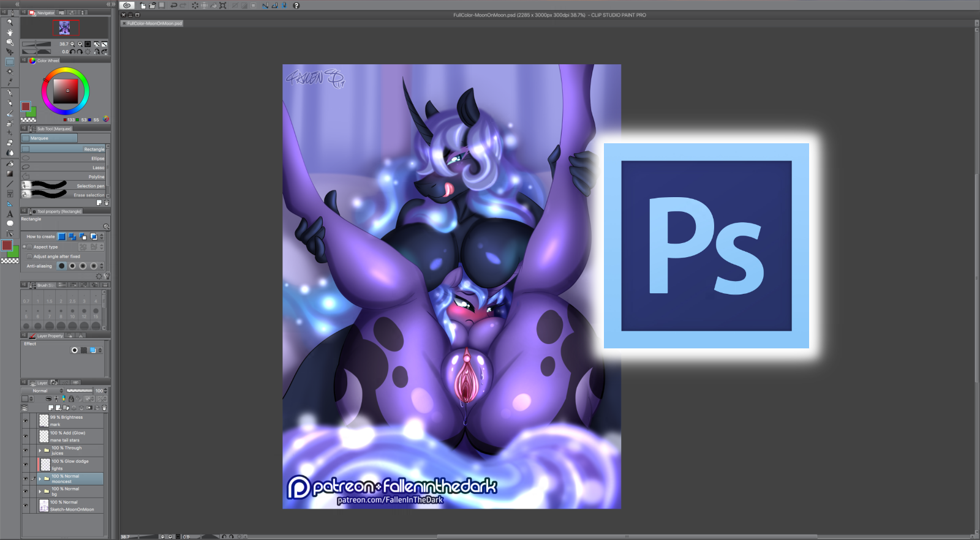Select the FullColor-MoonOnMoon.psd document tab

point(152,23)
